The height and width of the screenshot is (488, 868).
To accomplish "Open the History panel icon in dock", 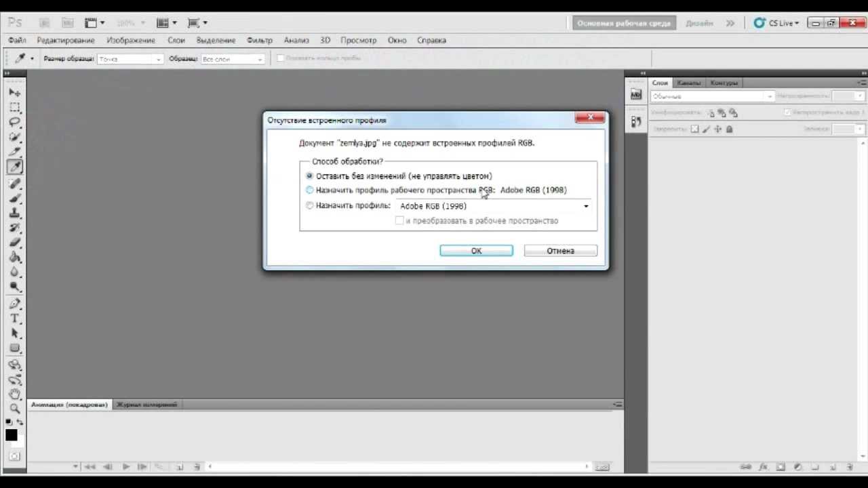I will (636, 122).
